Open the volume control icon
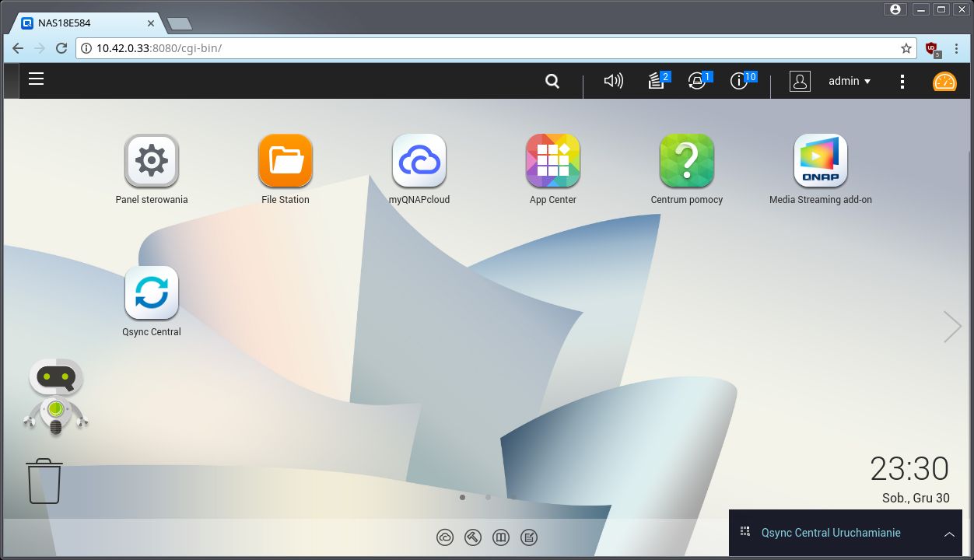 pos(614,80)
